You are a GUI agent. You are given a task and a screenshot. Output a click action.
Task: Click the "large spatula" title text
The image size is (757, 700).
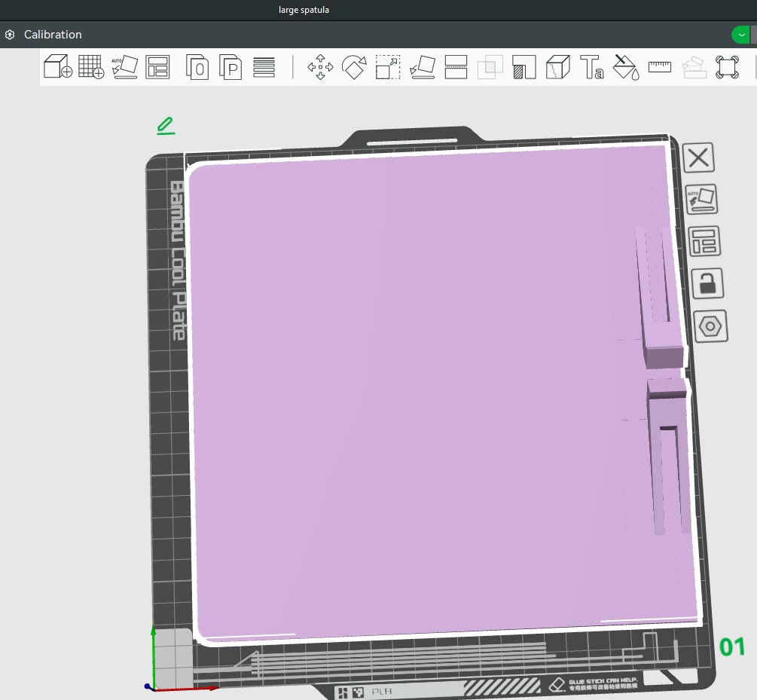pos(304,10)
